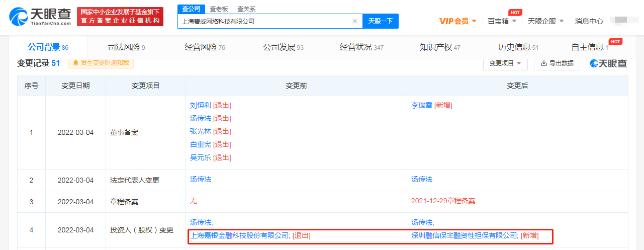The height and width of the screenshot is (250, 644).
Task: Switch to the 经营状况 tab
Action: pos(361,47)
